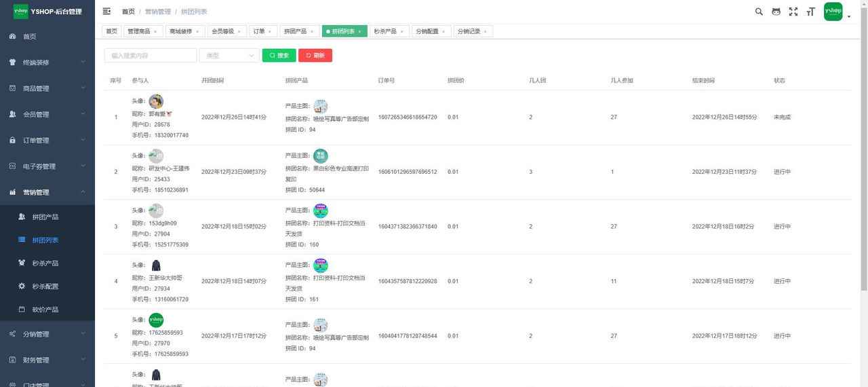Click the 营销管理 chart icon

coord(12,192)
